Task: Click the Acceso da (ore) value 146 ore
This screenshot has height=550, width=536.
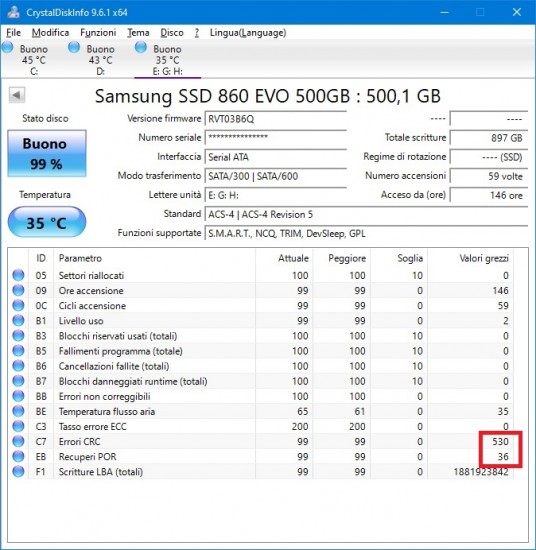Action: [x=489, y=195]
